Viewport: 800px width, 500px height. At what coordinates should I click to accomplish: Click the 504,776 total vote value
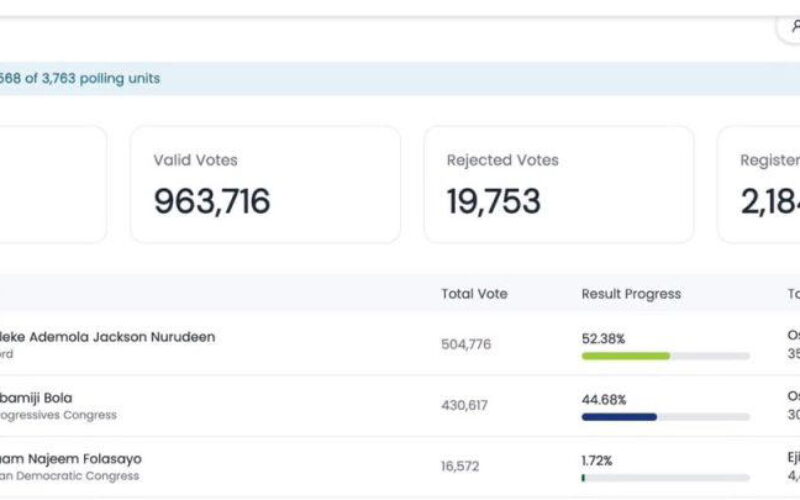pyautogui.click(x=466, y=344)
